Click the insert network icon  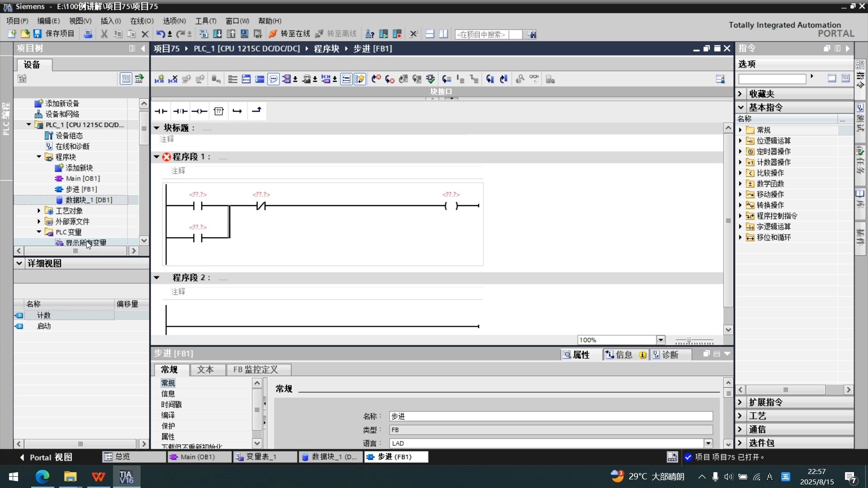(x=159, y=79)
